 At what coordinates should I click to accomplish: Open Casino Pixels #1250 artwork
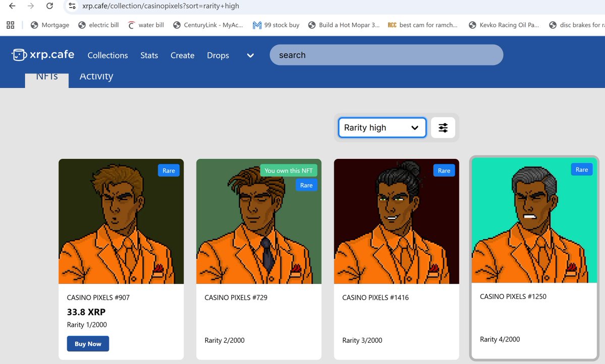click(x=534, y=220)
